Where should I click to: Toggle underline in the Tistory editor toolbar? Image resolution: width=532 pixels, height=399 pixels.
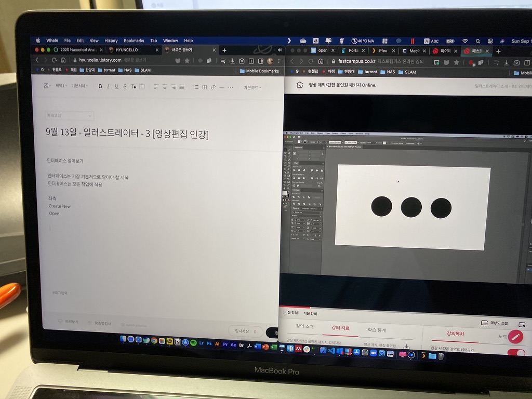point(117,87)
